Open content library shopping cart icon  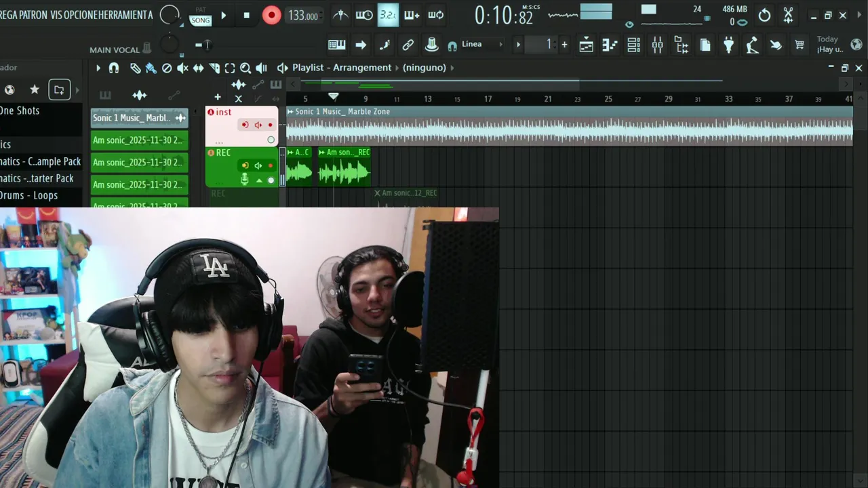pyautogui.click(x=800, y=45)
